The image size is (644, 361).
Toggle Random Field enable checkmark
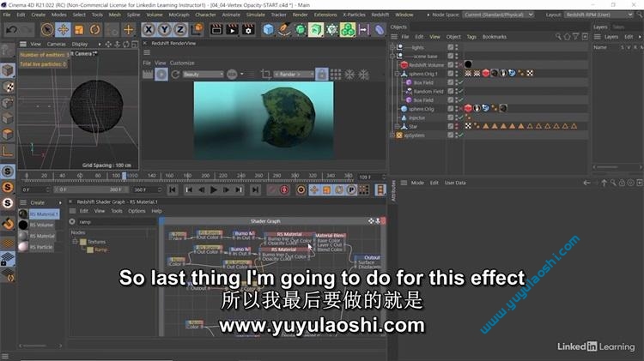coord(461,92)
